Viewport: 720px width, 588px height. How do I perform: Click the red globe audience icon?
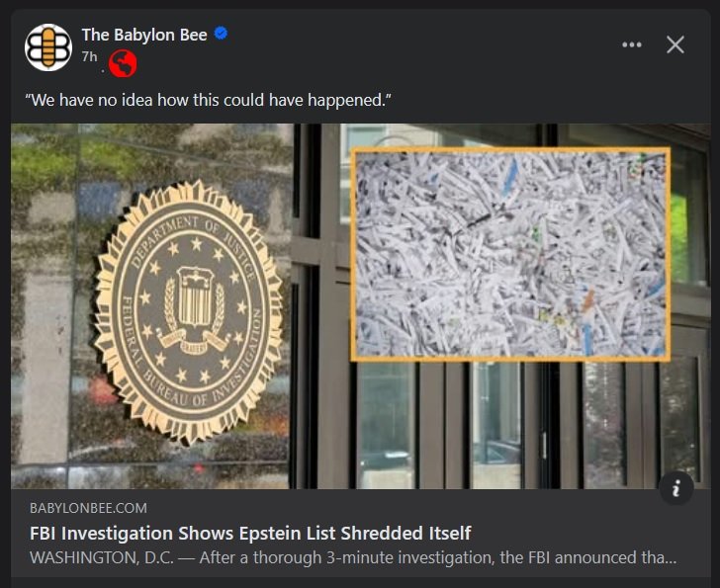point(123,63)
